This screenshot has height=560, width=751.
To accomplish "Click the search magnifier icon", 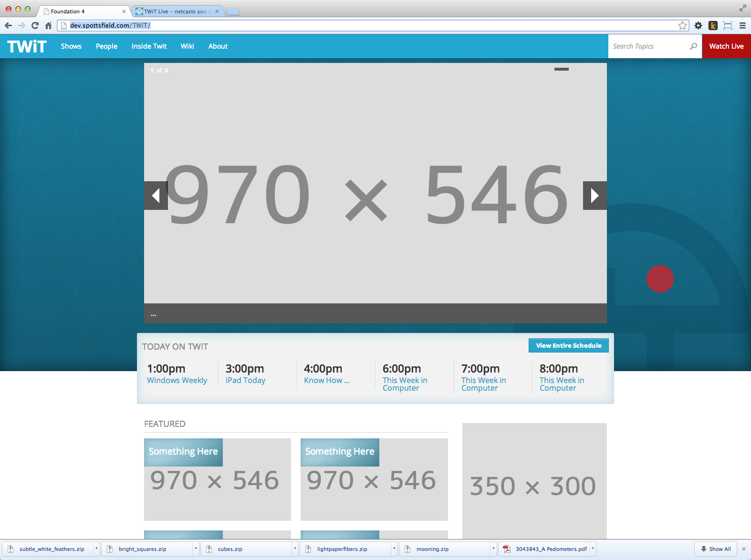I will tap(693, 46).
